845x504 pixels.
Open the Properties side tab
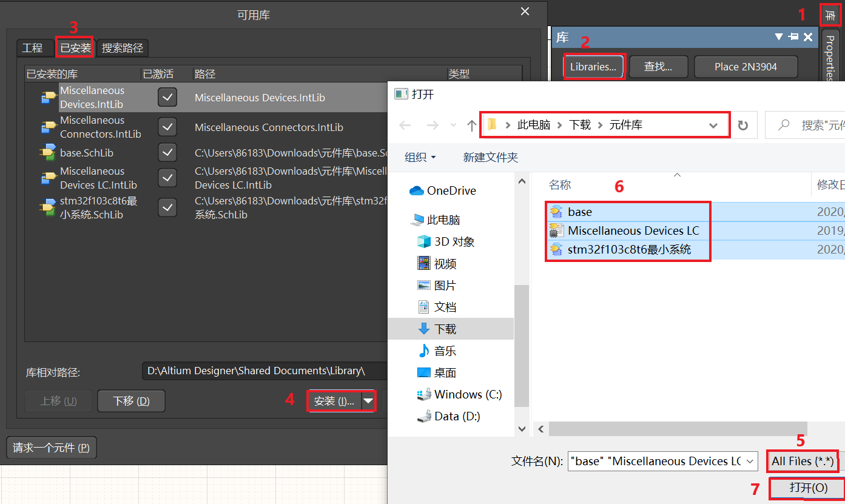pyautogui.click(x=830, y=57)
